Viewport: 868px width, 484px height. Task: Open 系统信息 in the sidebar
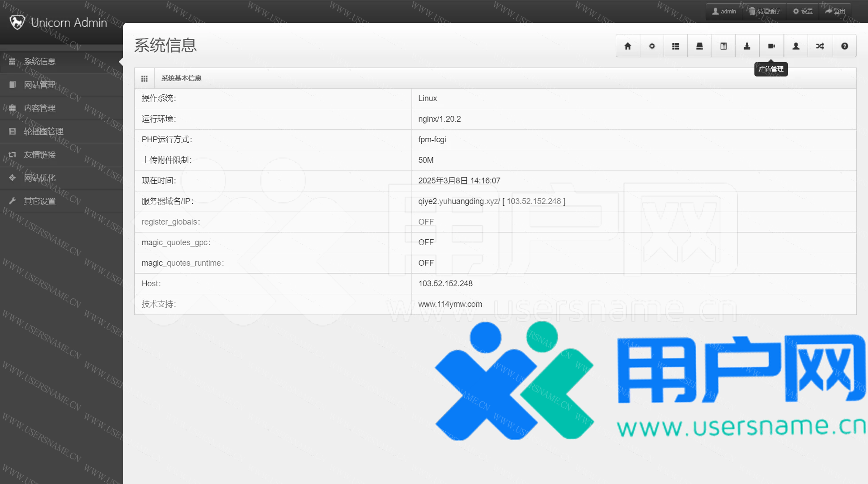point(40,62)
